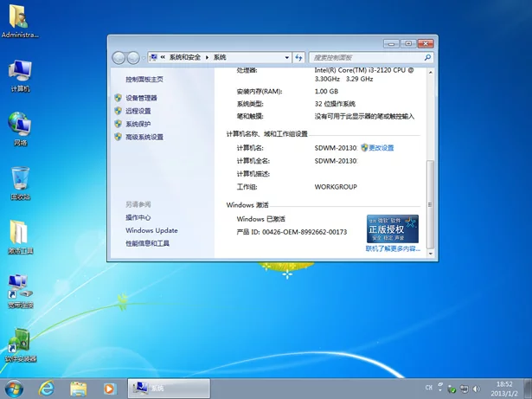
Task: Open the 宽带连接 shortcut icon
Action: (21, 291)
